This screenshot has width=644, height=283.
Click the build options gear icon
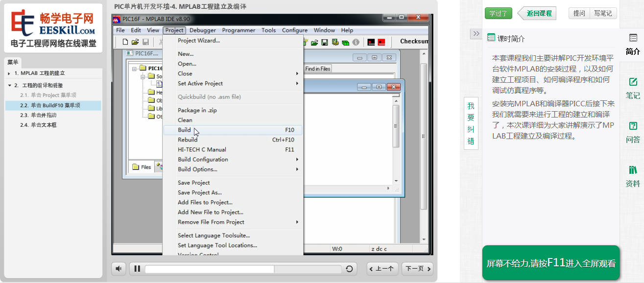335,43
